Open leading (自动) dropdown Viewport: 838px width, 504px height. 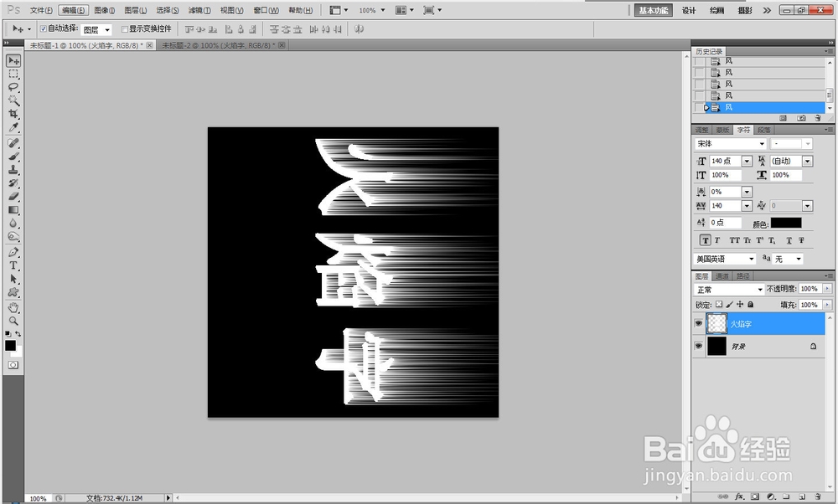tap(807, 162)
